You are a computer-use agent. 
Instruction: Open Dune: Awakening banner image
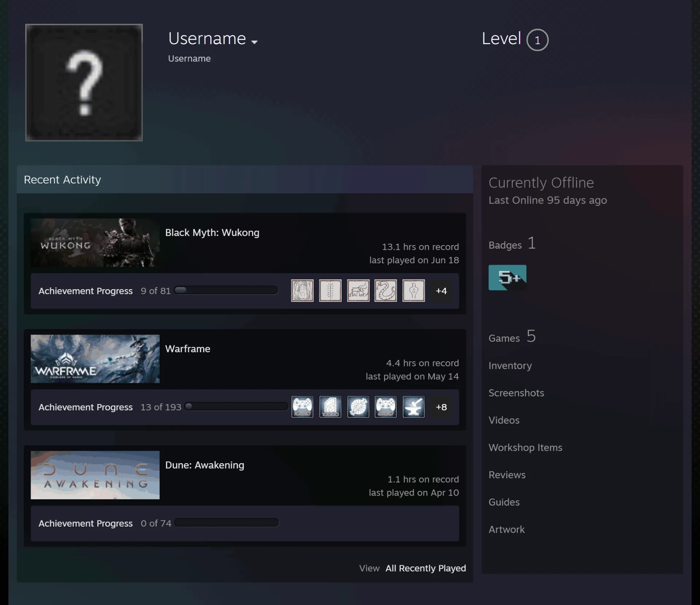pos(95,475)
